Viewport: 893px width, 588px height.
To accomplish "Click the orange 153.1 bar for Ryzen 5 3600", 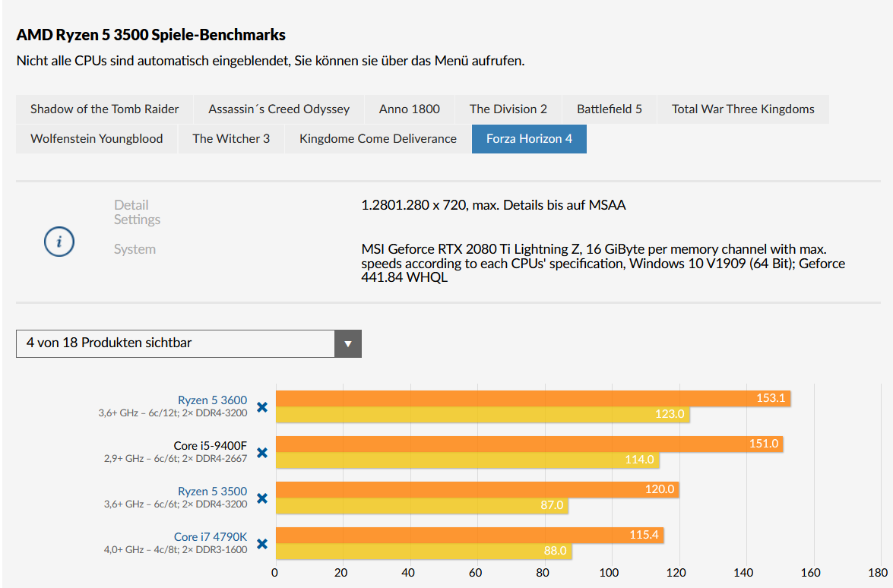I will pyautogui.click(x=532, y=399).
